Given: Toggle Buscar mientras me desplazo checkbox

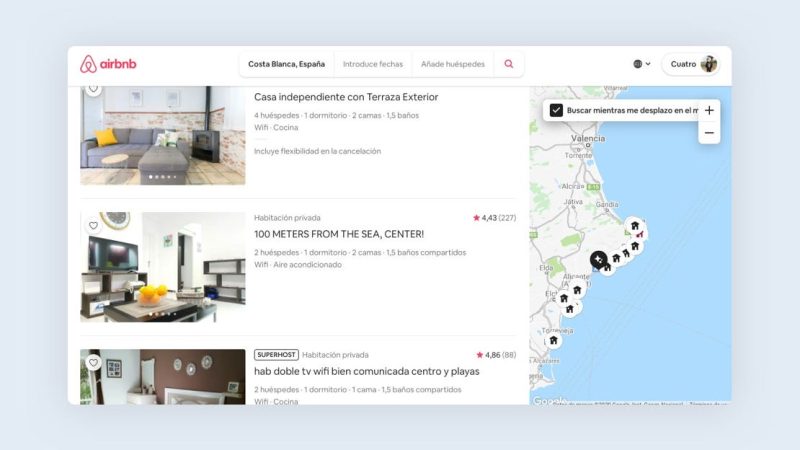Looking at the screenshot, I should 556,110.
